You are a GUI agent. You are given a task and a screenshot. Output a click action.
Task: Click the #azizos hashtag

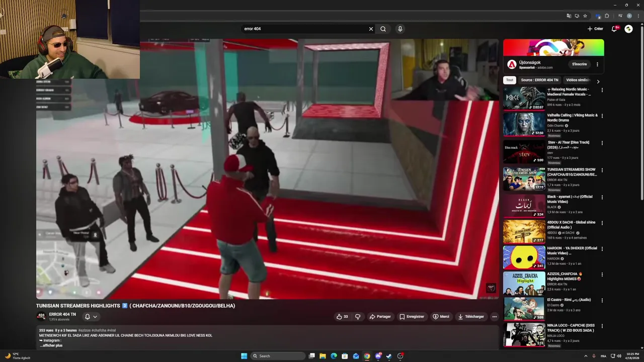point(85,330)
